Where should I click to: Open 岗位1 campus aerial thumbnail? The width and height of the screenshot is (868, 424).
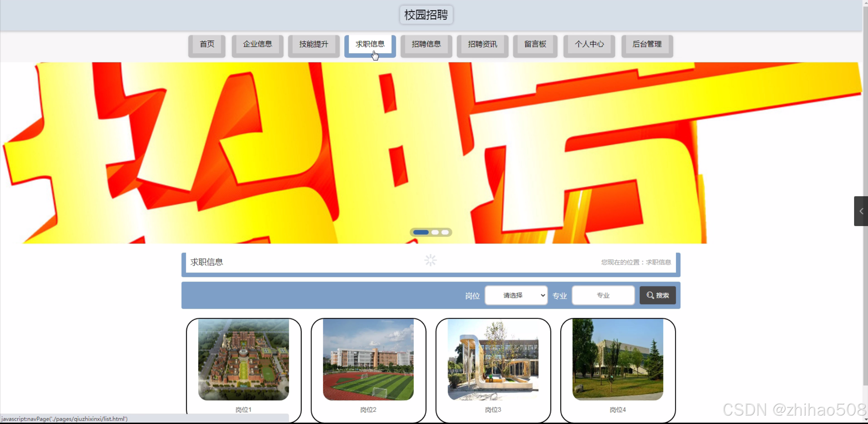pyautogui.click(x=244, y=359)
